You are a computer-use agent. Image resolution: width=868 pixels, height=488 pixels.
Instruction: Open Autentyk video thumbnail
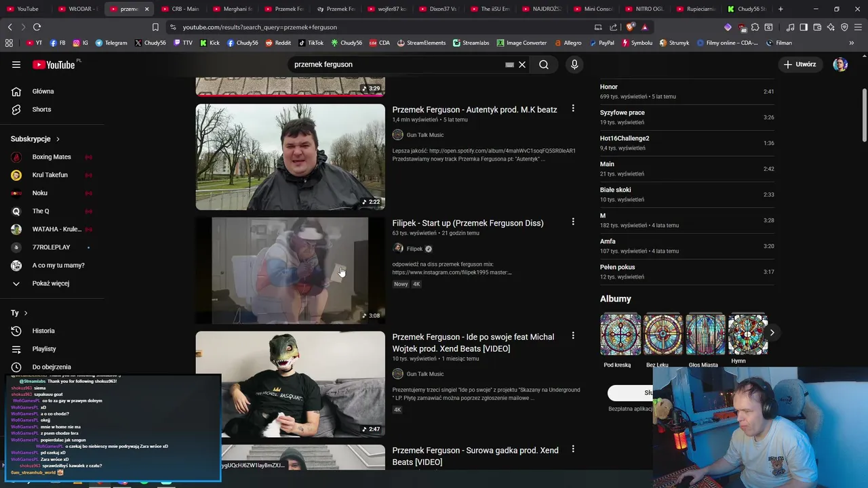pos(290,157)
